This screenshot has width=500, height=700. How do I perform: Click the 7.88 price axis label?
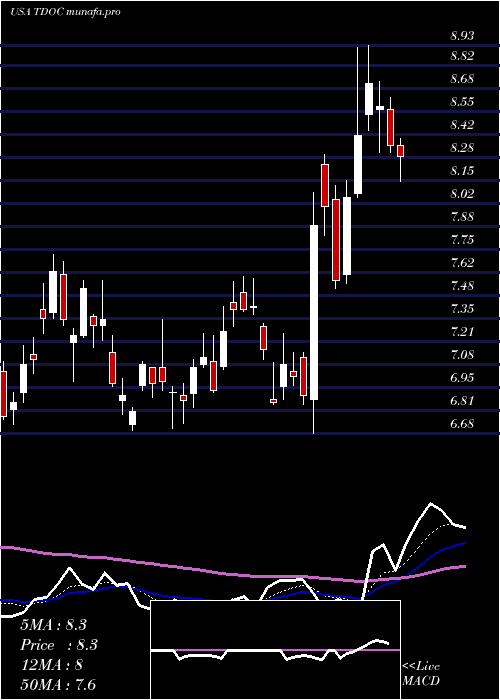pyautogui.click(x=462, y=217)
